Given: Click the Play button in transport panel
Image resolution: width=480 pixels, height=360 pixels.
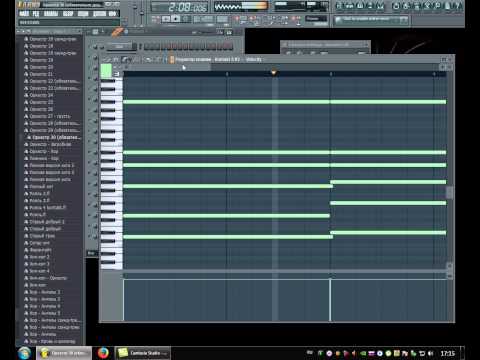Looking at the screenshot, I should (166, 19).
